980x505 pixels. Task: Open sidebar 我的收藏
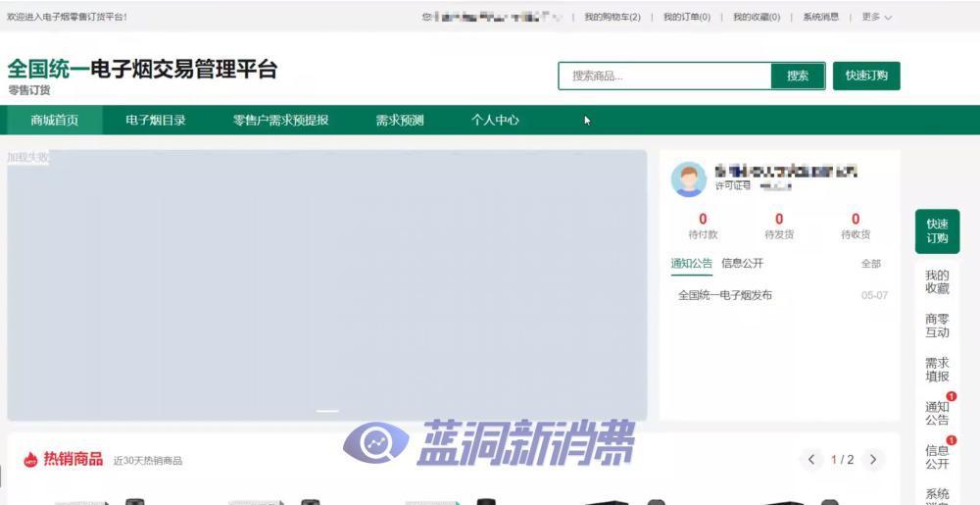tap(937, 281)
